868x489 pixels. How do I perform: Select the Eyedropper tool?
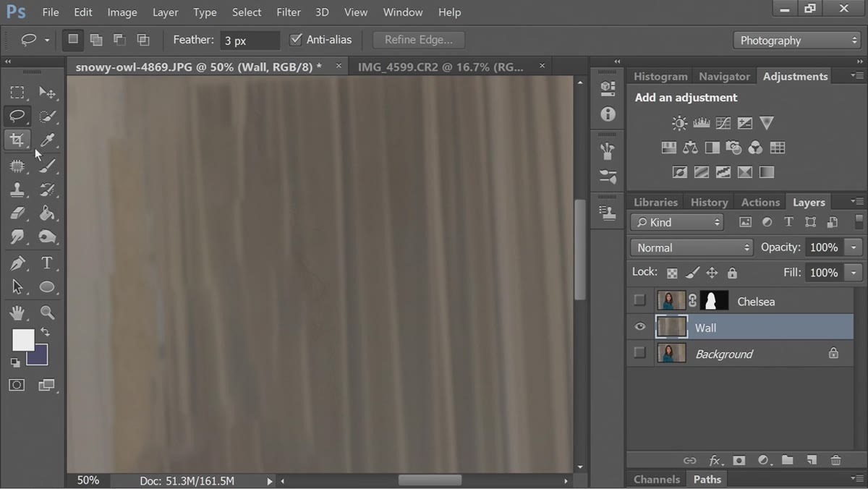pyautogui.click(x=47, y=140)
